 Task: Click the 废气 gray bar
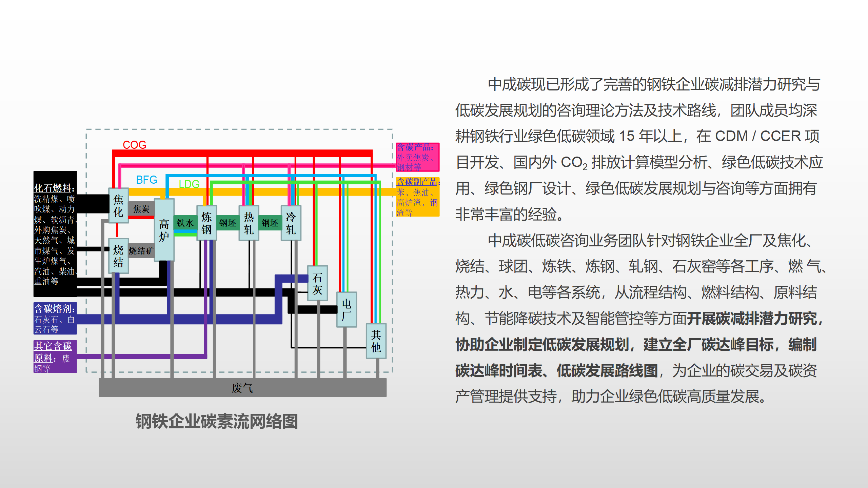pyautogui.click(x=242, y=387)
